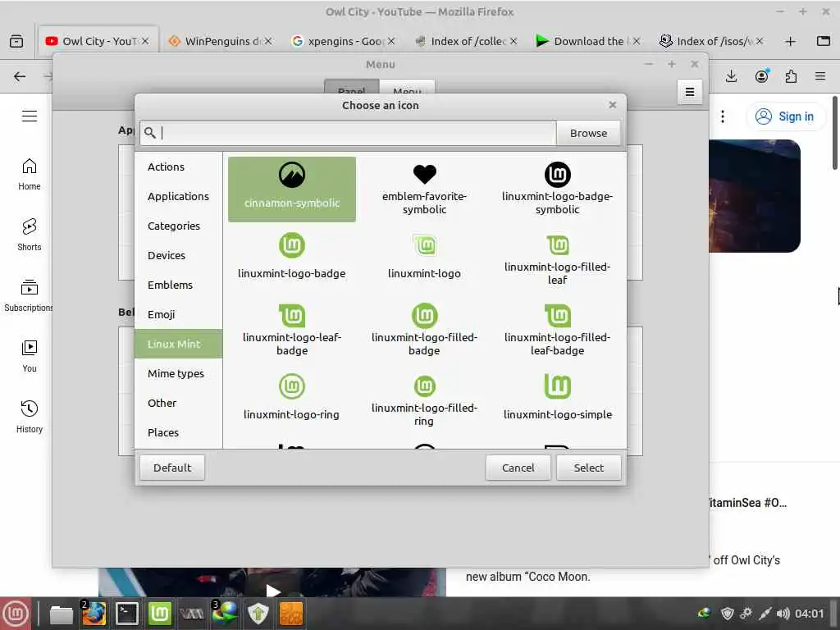The image size is (840, 630).
Task: Open the Linux Mint start menu
Action: (16, 614)
